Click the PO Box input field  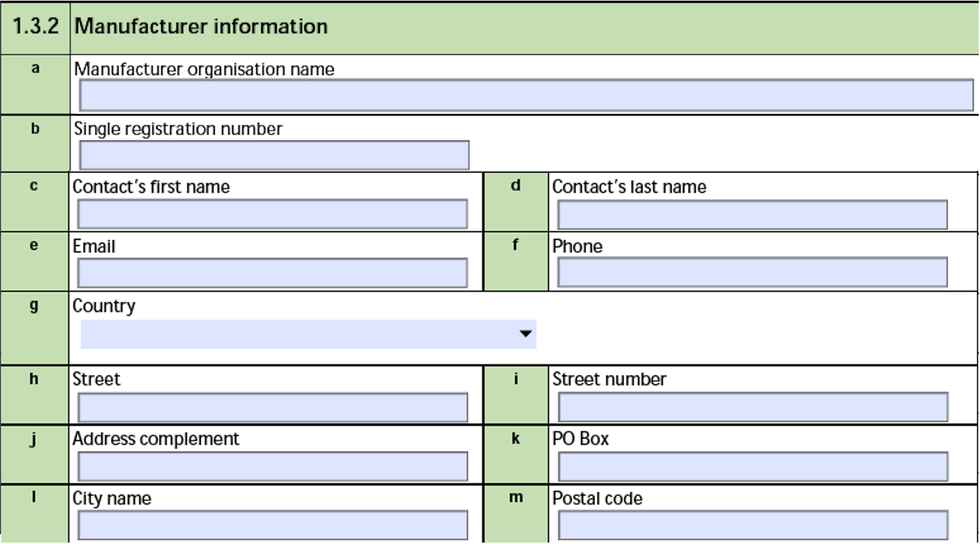pos(753,467)
